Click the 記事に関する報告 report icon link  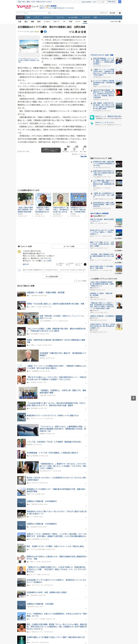(x=23, y=151)
